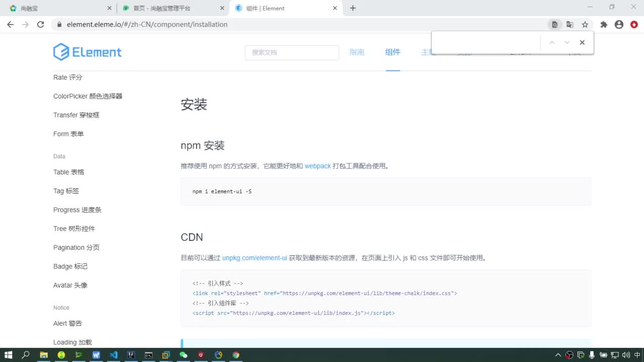Open Alert 警告 in sidebar
This screenshot has height=362, width=644.
(67, 323)
